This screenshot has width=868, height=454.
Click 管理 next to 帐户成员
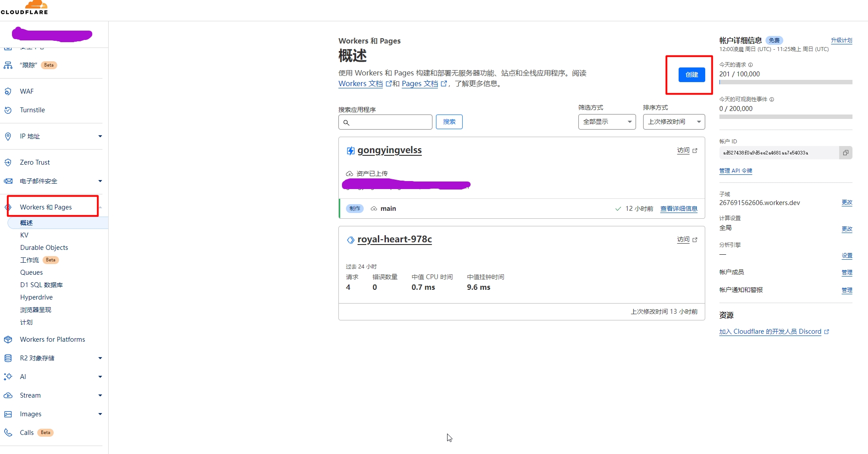[x=847, y=272]
